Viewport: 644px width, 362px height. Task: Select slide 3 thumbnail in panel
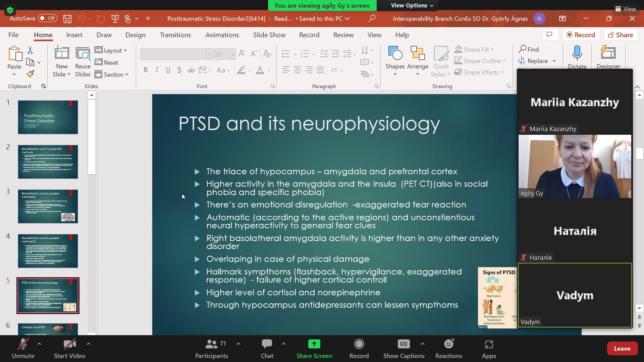(48, 206)
